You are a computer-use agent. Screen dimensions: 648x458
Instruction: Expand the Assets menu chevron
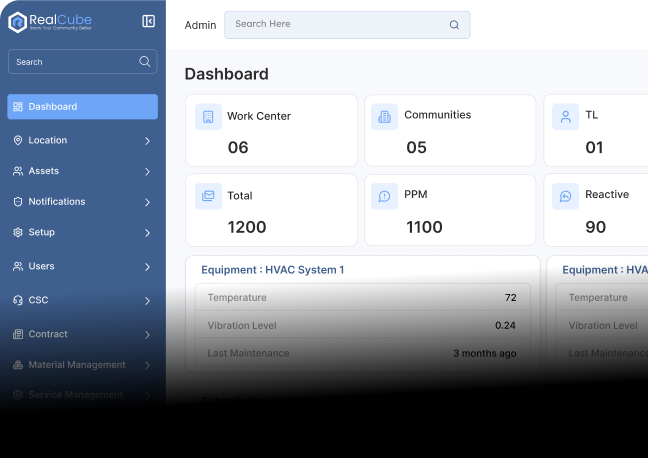(148, 172)
